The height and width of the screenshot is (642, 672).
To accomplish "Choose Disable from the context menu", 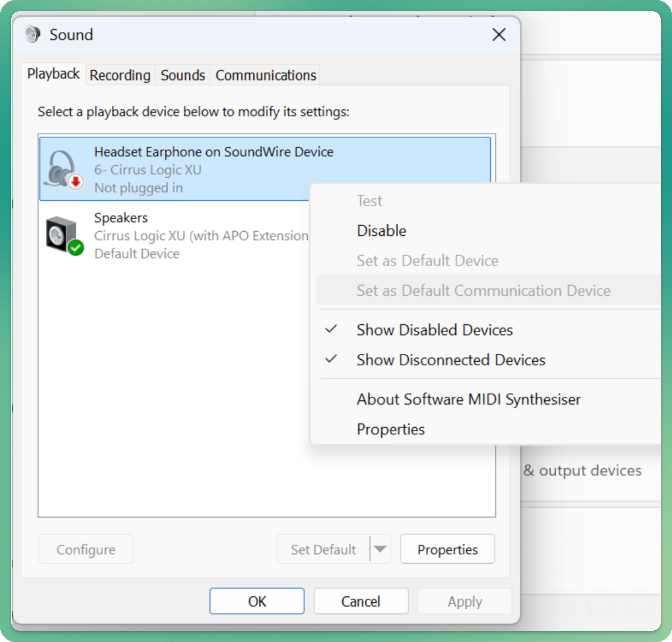I will pos(381,231).
